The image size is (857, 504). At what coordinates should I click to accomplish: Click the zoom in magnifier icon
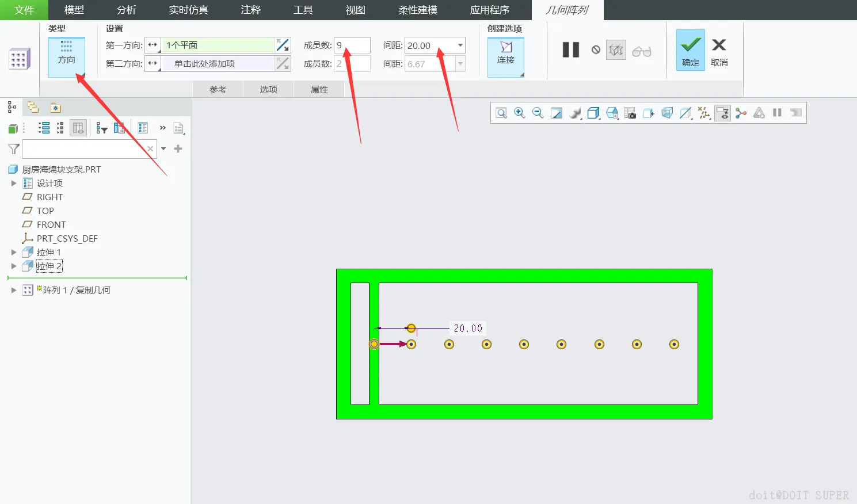click(519, 113)
